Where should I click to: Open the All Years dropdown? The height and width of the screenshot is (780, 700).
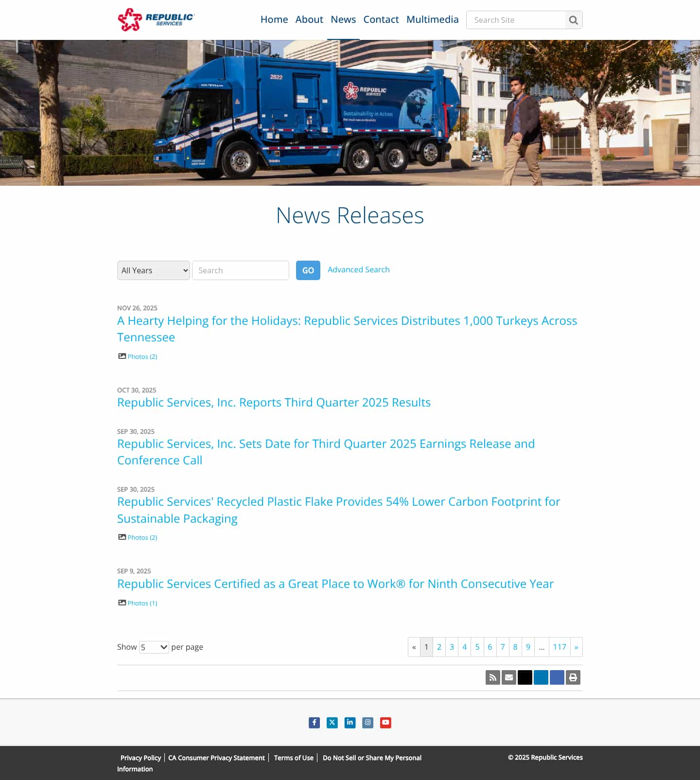[154, 270]
